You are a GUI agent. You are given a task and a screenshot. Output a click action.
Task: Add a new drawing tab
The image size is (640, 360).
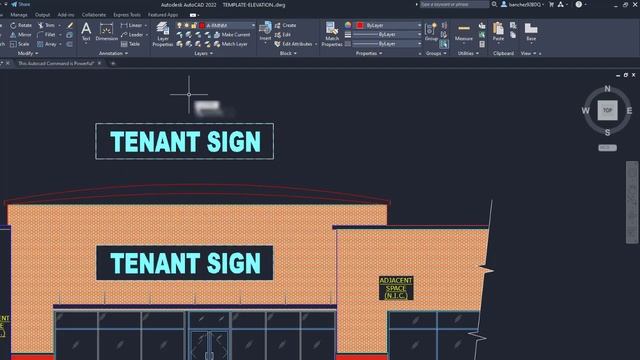113,63
